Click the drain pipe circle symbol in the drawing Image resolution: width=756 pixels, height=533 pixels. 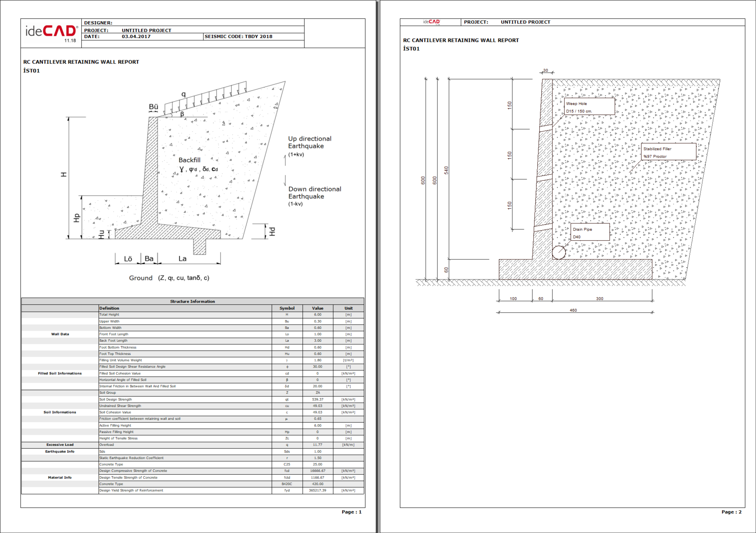[558, 253]
